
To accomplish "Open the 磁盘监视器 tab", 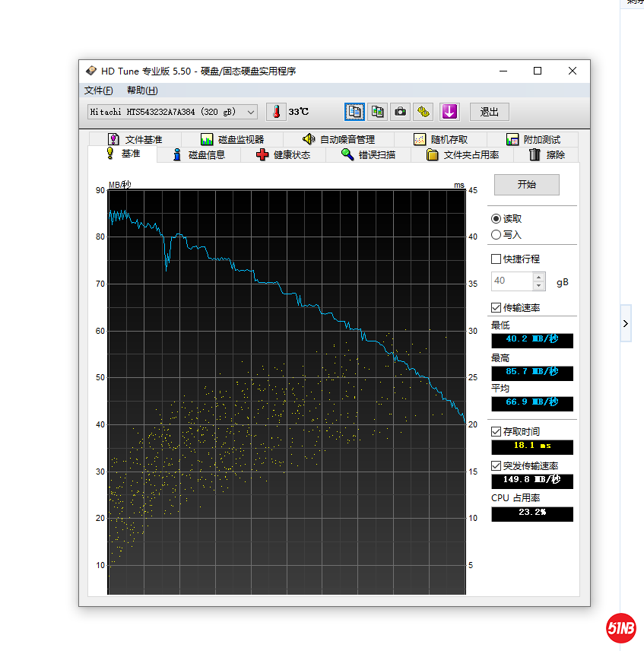I will point(233,139).
